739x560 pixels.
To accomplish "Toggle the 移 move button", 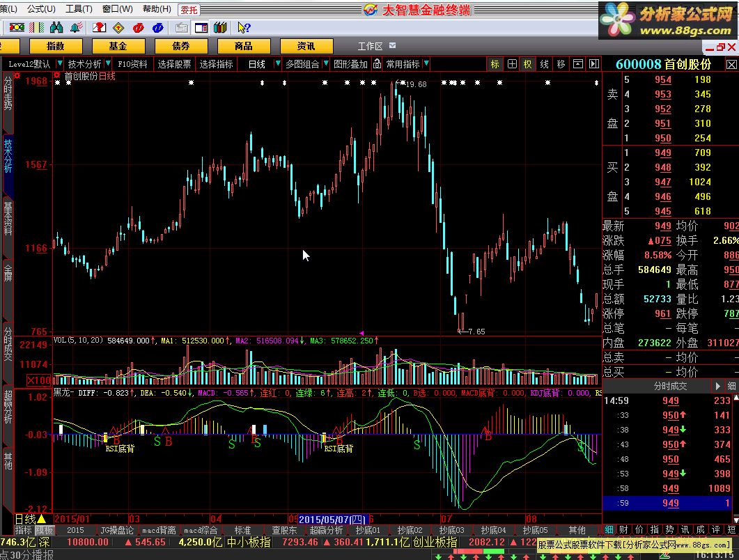I will [x=561, y=64].
